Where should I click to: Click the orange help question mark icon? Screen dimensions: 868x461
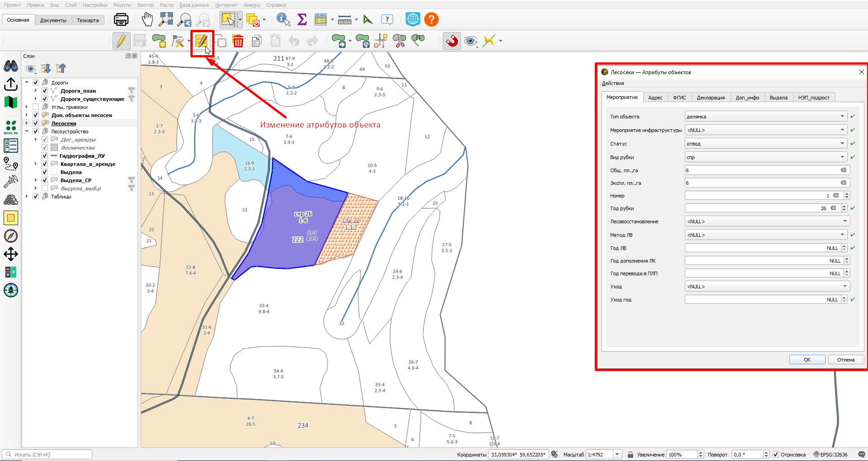432,19
